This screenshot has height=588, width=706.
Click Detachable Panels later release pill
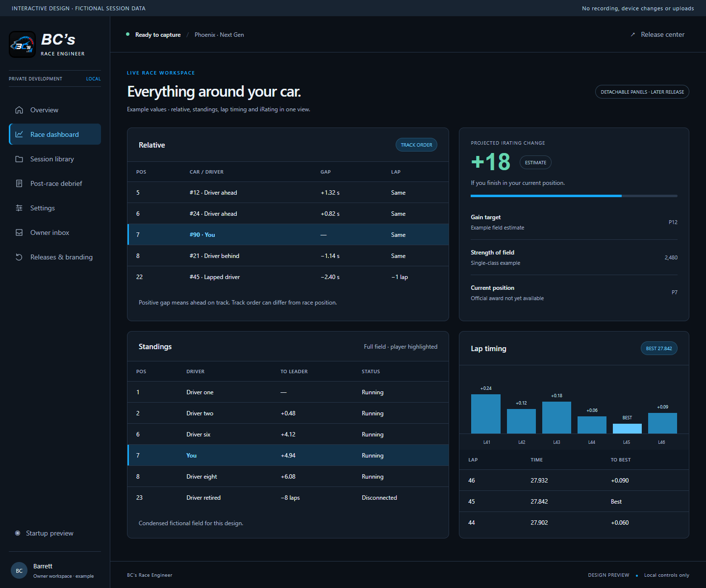pos(642,92)
